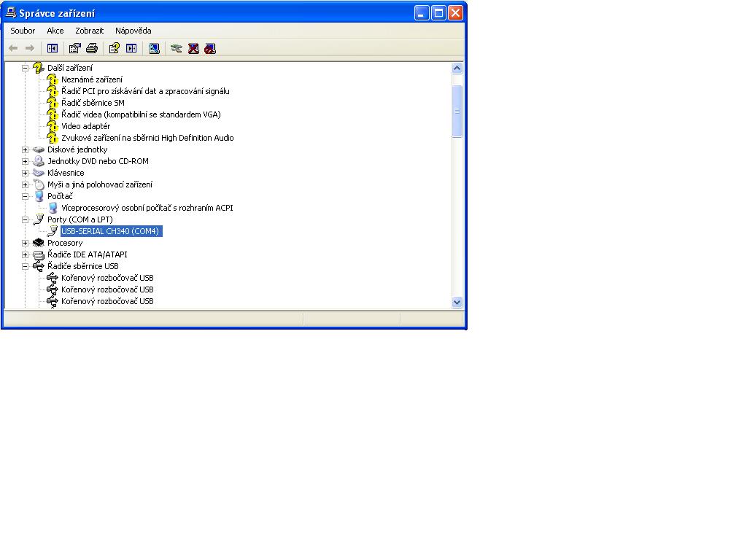Select the yellow question icon of Další zařízení
This screenshot has width=747, height=560.
[39, 68]
